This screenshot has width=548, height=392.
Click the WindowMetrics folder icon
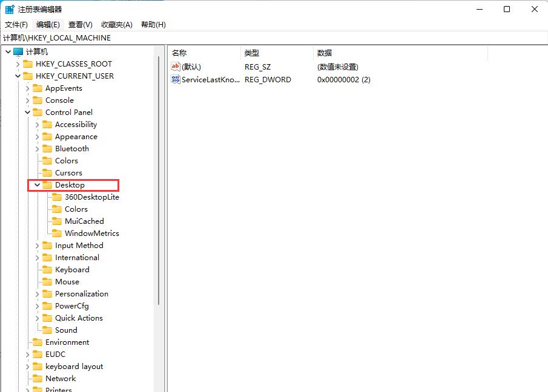pyautogui.click(x=57, y=234)
